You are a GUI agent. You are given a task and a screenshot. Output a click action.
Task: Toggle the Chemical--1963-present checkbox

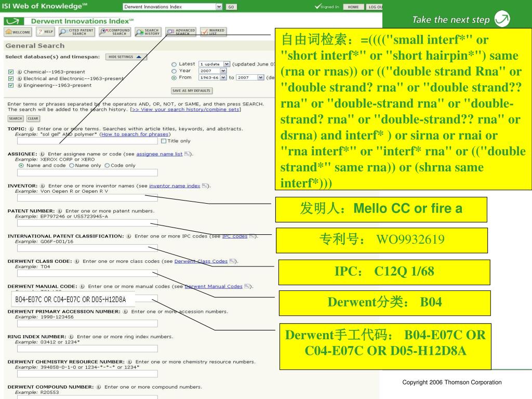coord(11,72)
